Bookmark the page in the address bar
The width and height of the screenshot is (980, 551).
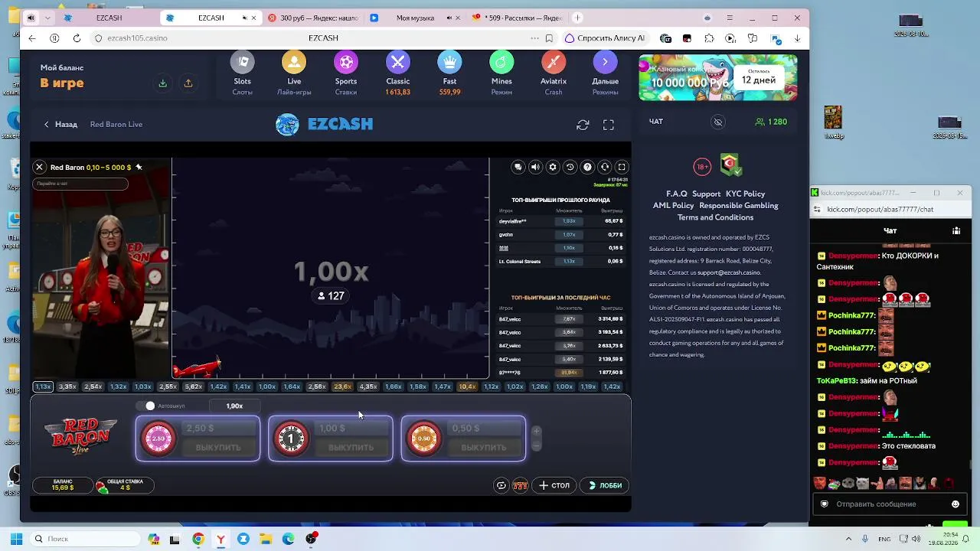tap(549, 38)
